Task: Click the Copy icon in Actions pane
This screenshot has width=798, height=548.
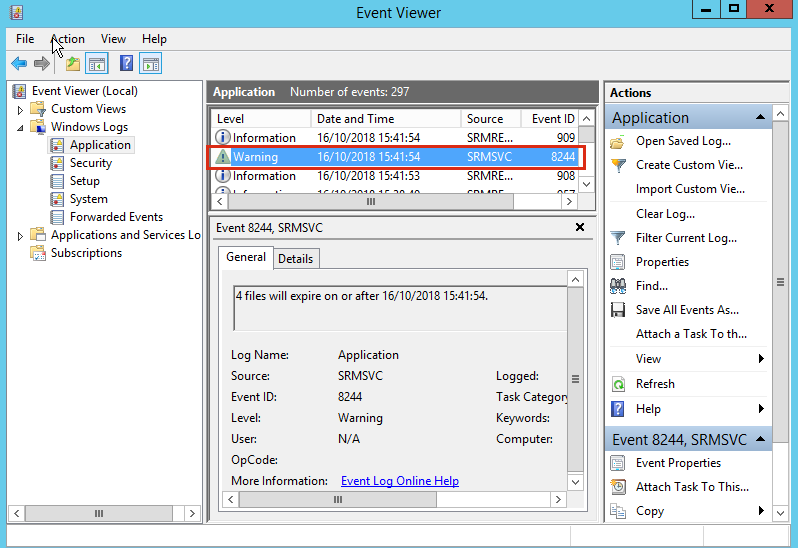Action: pos(618,511)
